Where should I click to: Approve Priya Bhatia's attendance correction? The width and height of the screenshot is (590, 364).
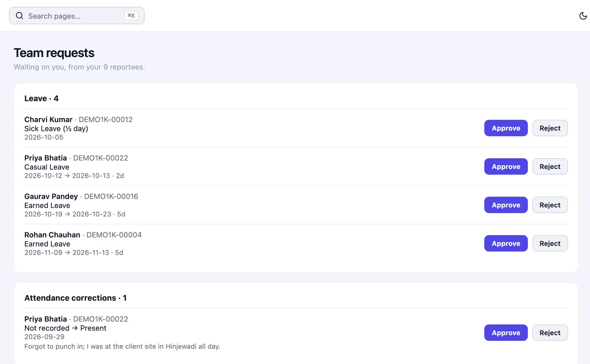506,333
